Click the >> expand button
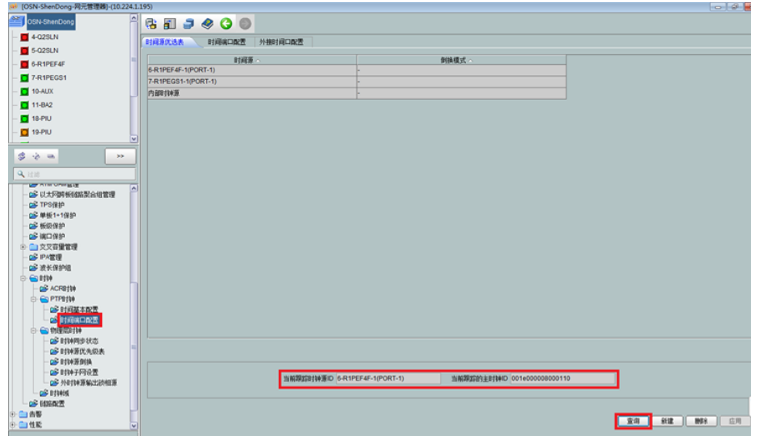The image size is (758, 438). point(120,156)
